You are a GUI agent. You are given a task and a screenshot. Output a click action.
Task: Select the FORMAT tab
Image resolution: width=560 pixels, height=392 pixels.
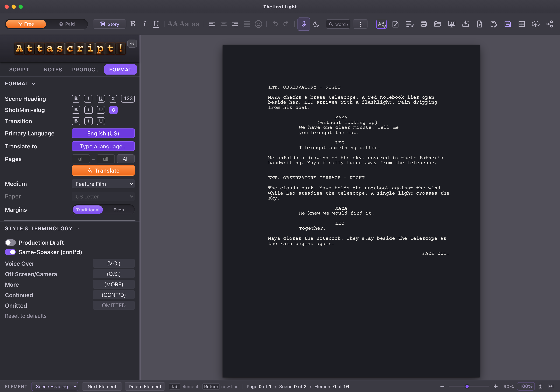pyautogui.click(x=121, y=70)
